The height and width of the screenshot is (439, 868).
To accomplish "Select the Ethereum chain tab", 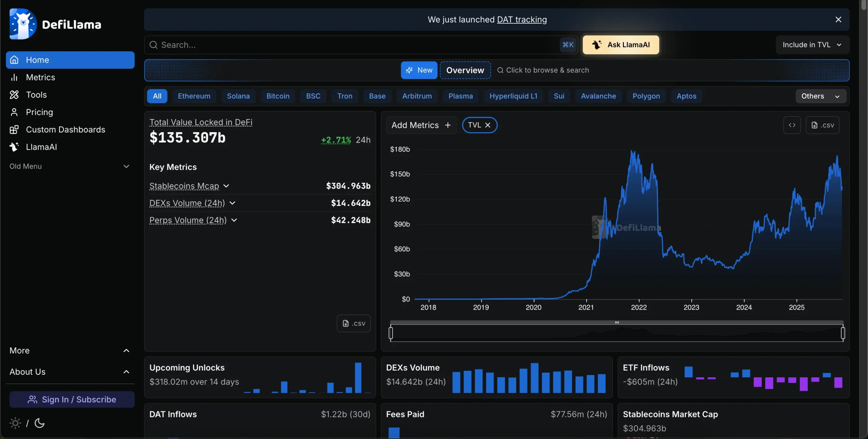I will [x=194, y=96].
